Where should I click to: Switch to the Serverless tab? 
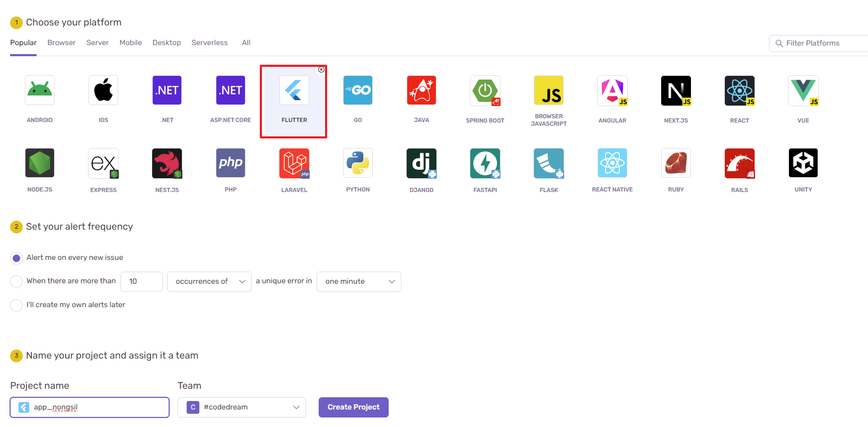[209, 43]
